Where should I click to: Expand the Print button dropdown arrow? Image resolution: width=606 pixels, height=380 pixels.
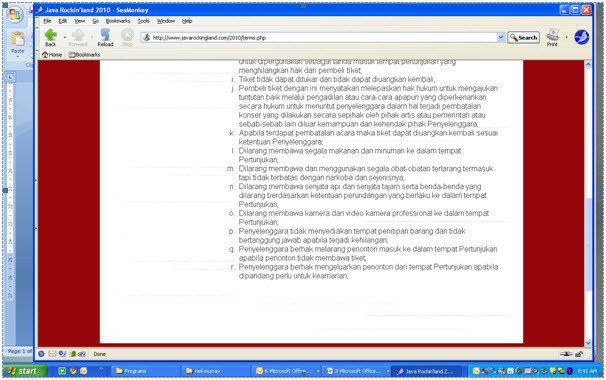point(566,37)
